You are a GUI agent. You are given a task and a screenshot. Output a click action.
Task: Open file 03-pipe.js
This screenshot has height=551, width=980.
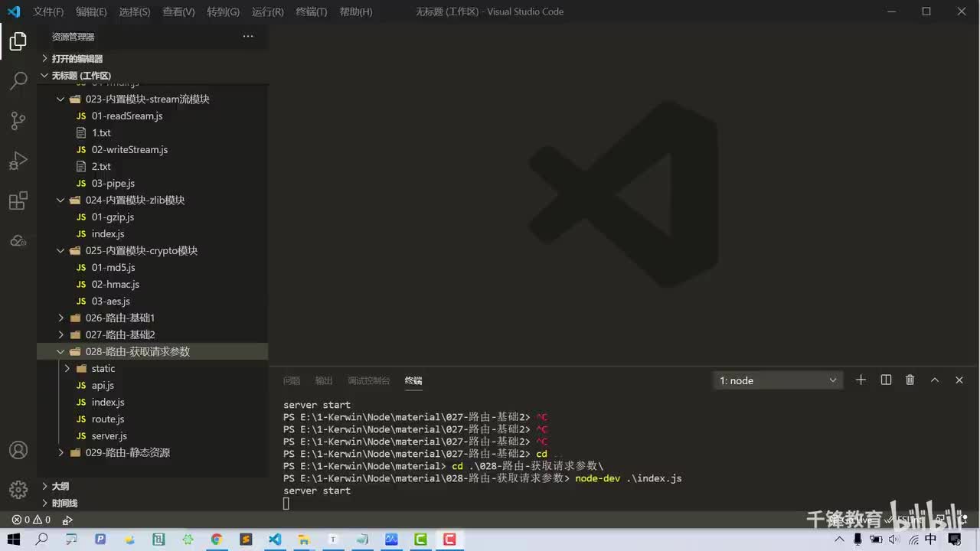(x=152, y=183)
